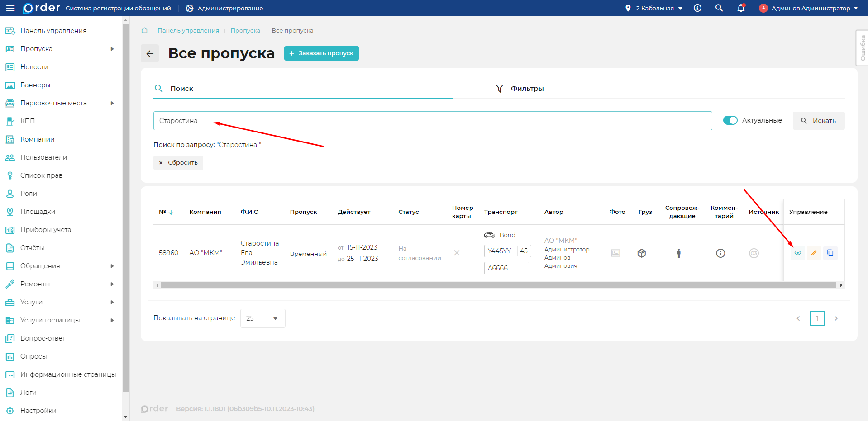Open rows per page dropdown
The height and width of the screenshot is (421, 868).
point(262,318)
